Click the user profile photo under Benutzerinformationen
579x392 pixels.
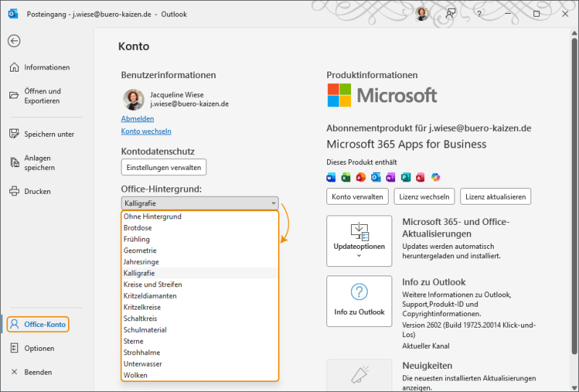(133, 99)
